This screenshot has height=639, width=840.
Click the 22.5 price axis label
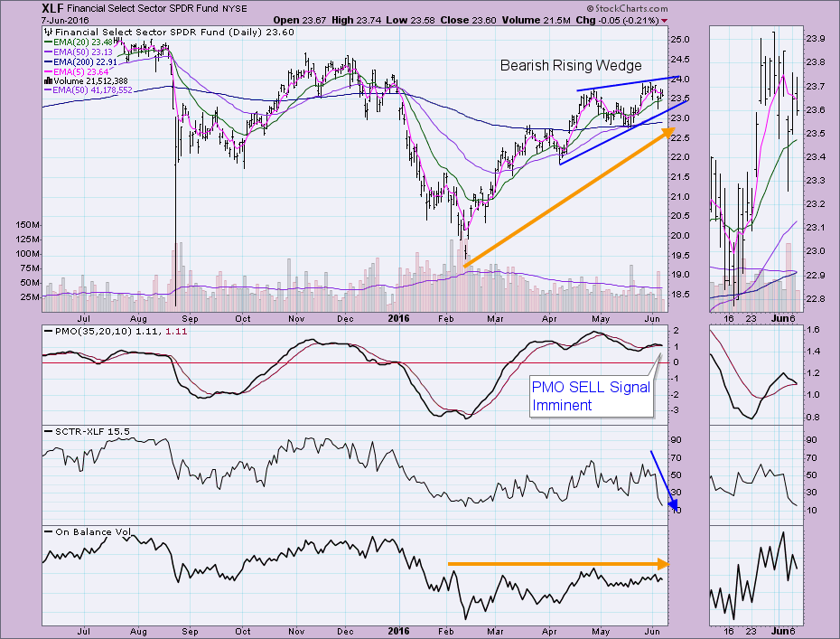coord(680,137)
